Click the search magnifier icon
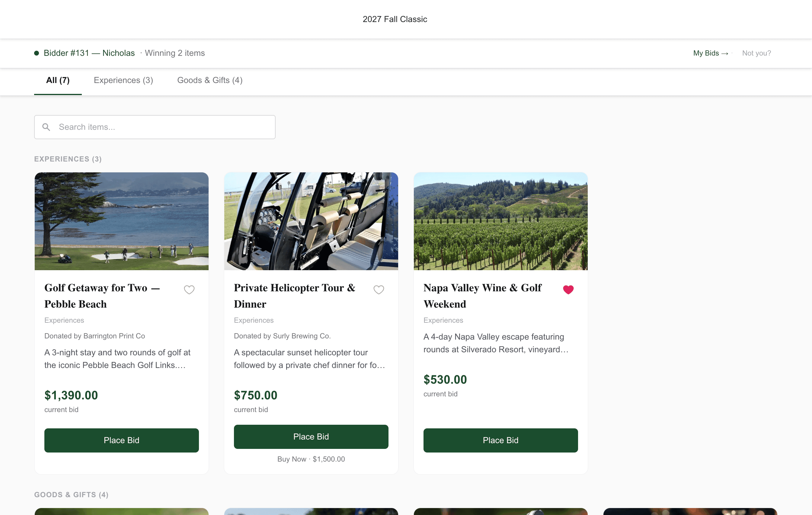Viewport: 812px width, 515px height. [46, 127]
